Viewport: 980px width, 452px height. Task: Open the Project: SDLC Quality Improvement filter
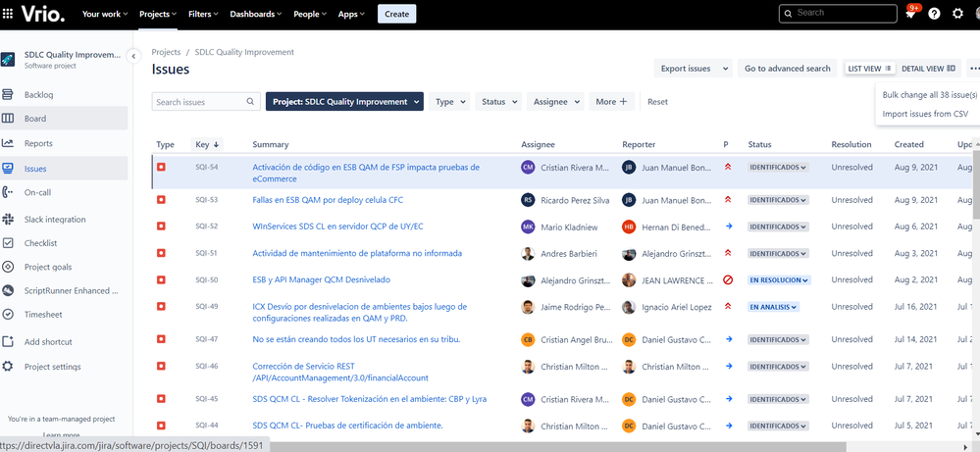click(x=344, y=102)
